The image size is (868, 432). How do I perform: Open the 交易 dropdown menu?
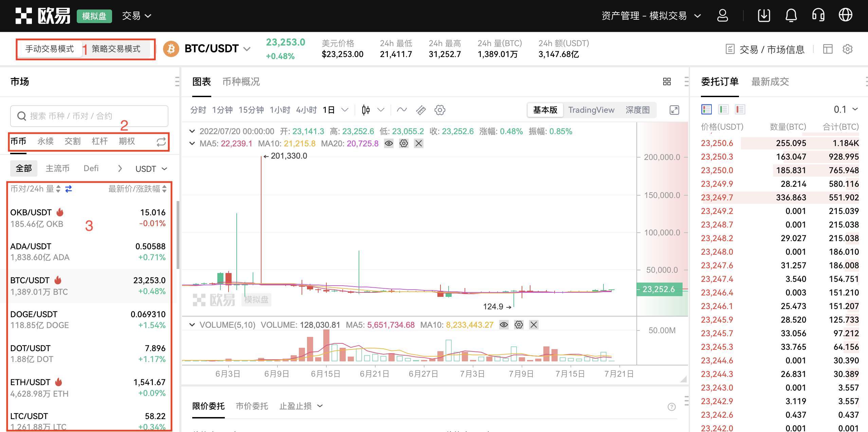pyautogui.click(x=137, y=16)
